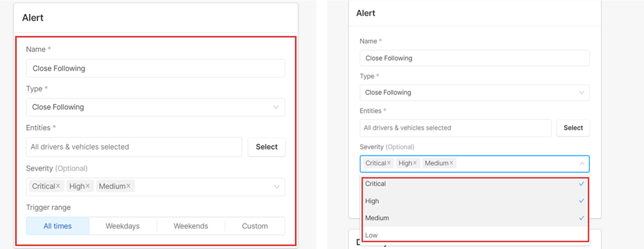This screenshot has width=644, height=249.
Task: Choose the Weekends trigger range
Action: click(x=191, y=226)
